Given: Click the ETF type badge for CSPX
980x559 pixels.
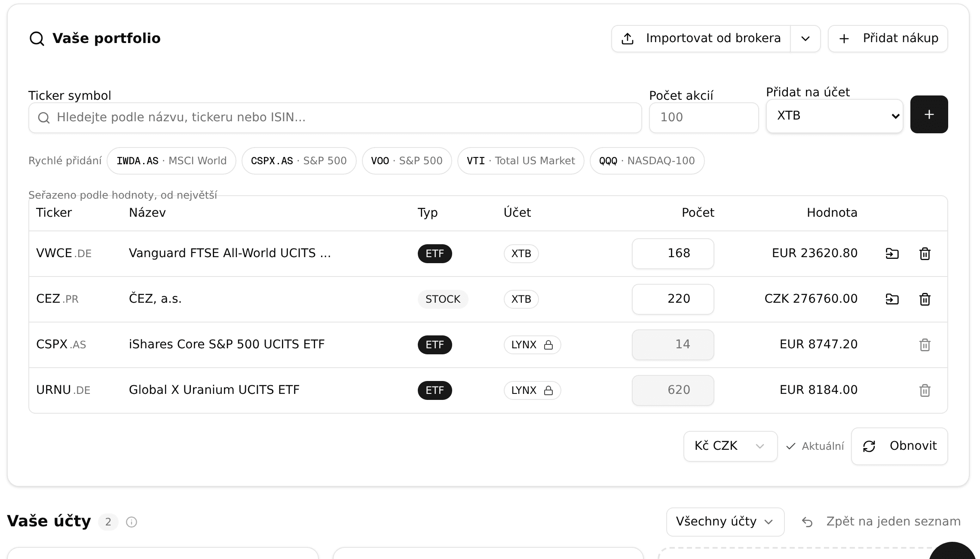Looking at the screenshot, I should [435, 345].
